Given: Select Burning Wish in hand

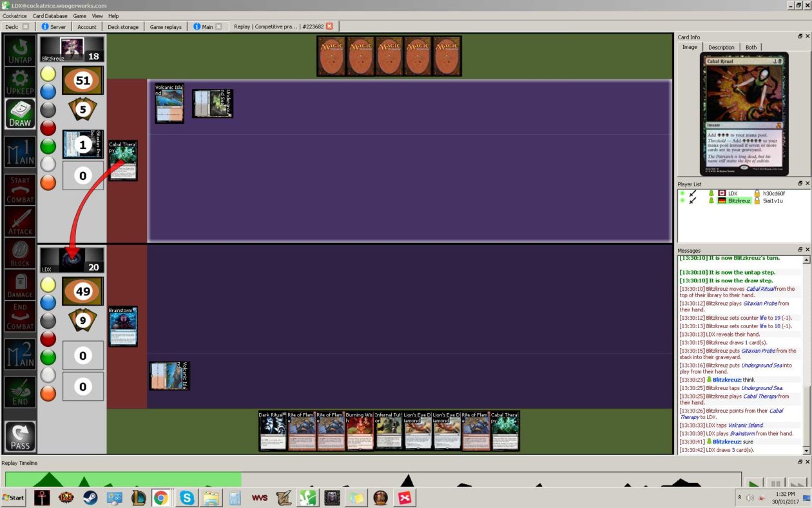Looking at the screenshot, I should tap(360, 431).
